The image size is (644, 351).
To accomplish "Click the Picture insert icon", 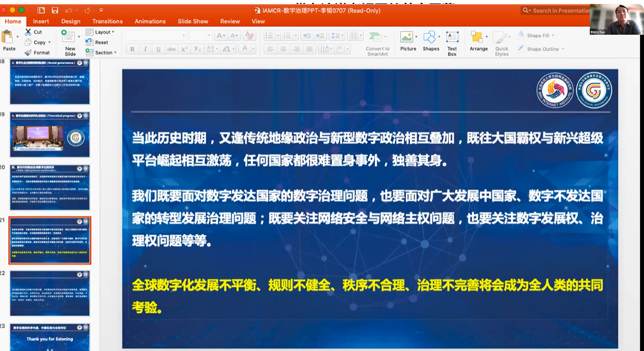I will pyautogui.click(x=407, y=37).
